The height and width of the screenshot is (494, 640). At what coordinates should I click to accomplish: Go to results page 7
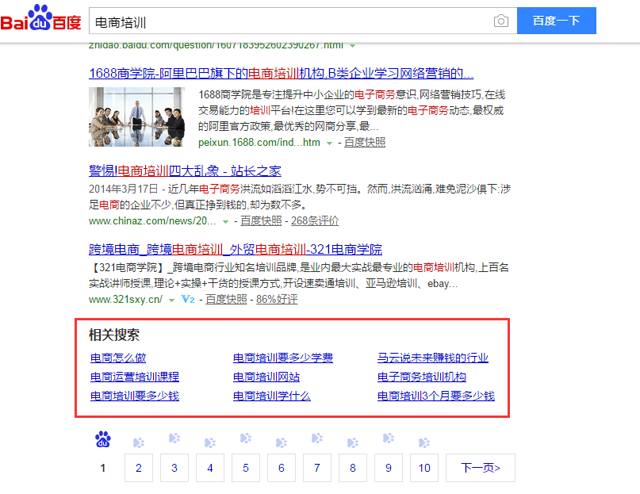(x=317, y=467)
